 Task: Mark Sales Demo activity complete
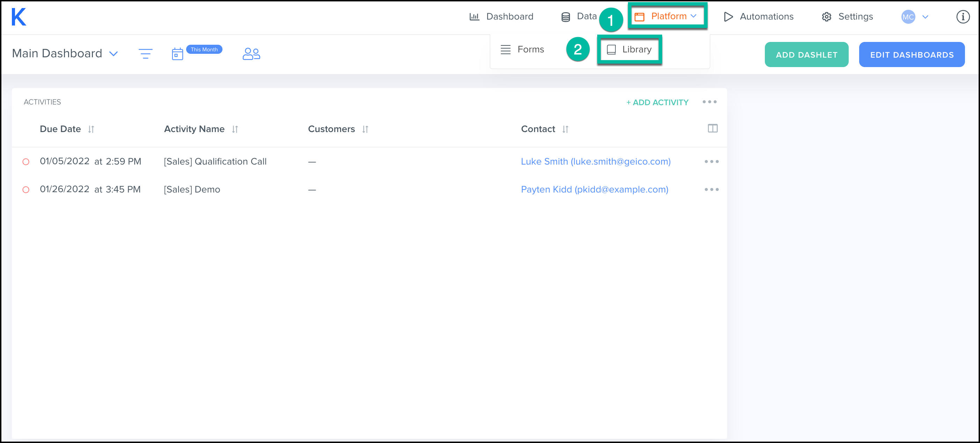tap(26, 190)
